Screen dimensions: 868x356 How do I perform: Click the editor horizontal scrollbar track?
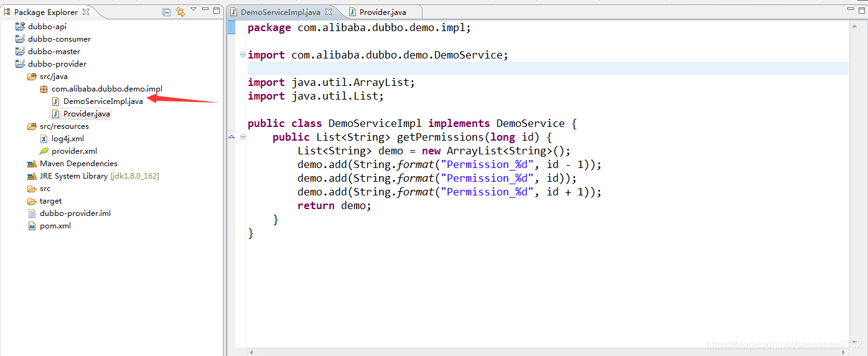point(548,352)
